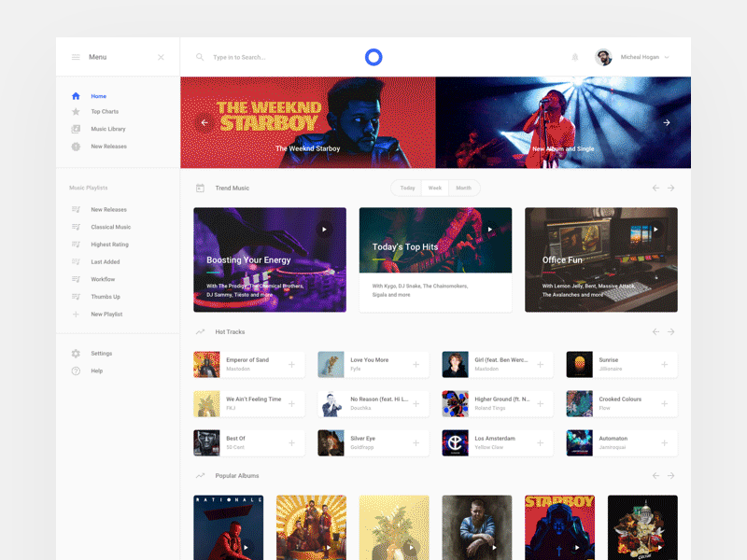This screenshot has height=560, width=747.
Task: Go to previous banner slide arrow
Action: coord(204,123)
